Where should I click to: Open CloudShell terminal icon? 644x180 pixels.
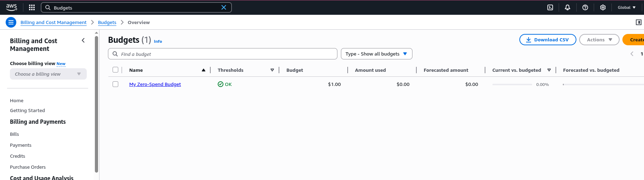(550, 7)
